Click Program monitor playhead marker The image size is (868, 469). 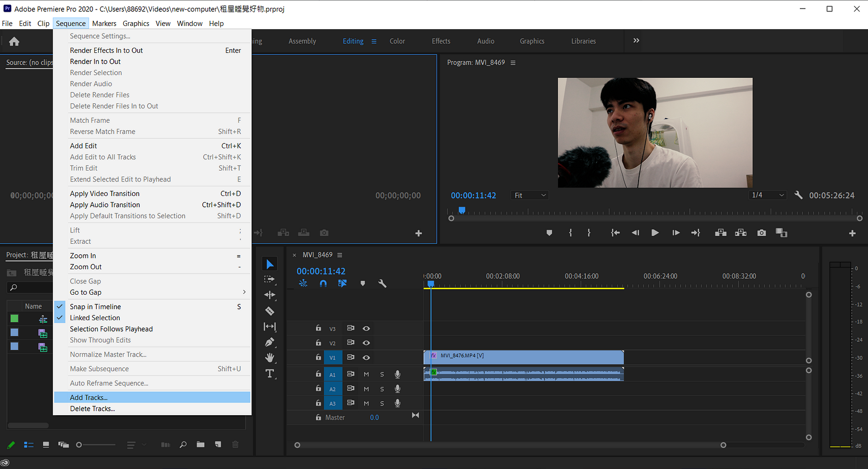click(462, 210)
